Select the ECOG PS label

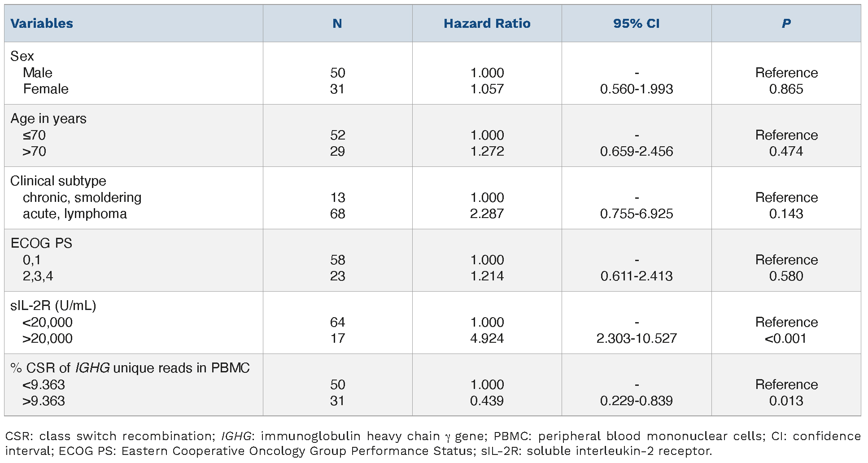[x=41, y=243]
